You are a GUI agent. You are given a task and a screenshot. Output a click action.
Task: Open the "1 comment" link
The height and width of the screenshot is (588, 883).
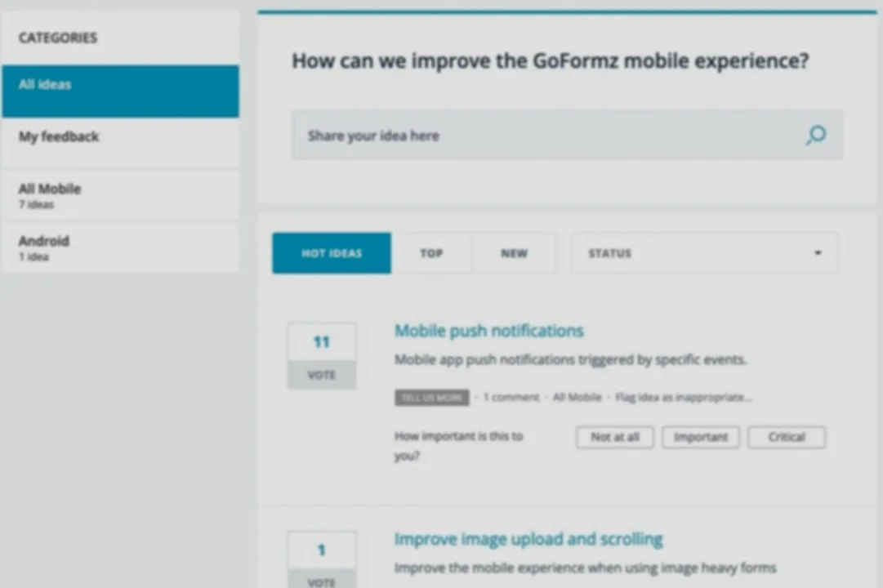click(x=511, y=397)
